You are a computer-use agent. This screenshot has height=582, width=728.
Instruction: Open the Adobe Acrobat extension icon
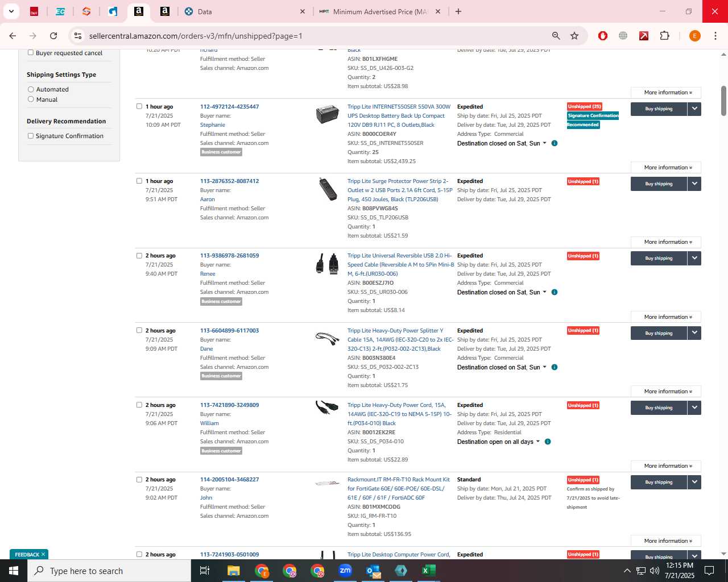644,36
